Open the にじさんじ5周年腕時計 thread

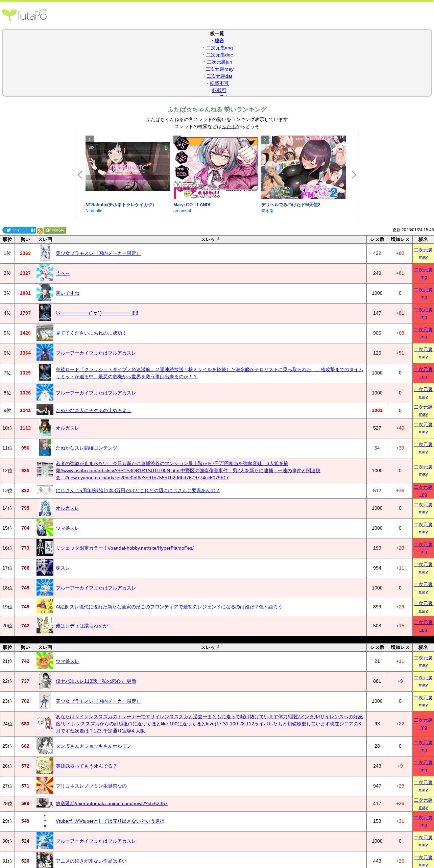click(138, 490)
